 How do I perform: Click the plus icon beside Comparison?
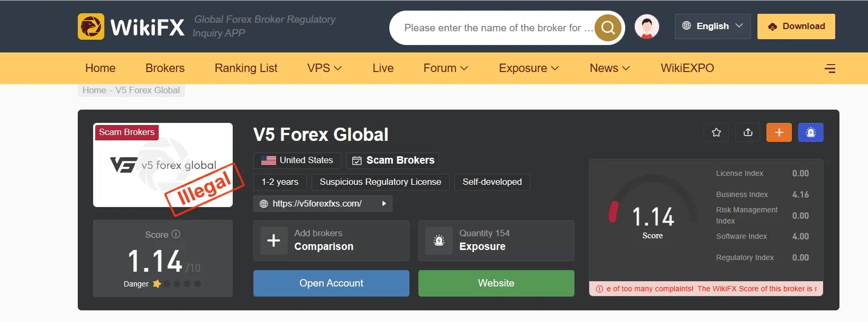coord(273,240)
